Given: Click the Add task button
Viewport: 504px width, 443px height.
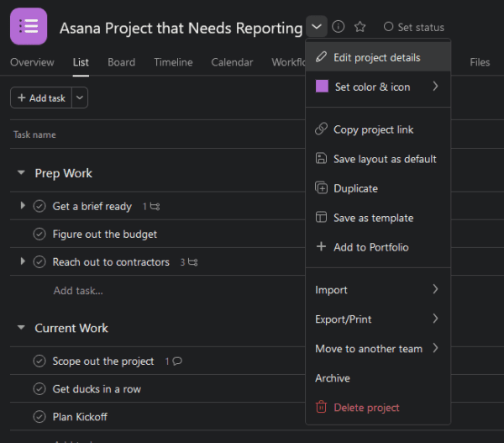Looking at the screenshot, I should 41,98.
